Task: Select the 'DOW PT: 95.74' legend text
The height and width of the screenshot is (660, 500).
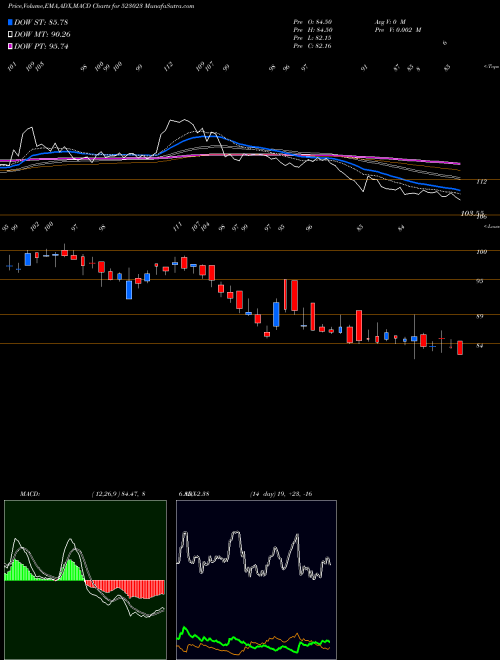Action: click(41, 46)
